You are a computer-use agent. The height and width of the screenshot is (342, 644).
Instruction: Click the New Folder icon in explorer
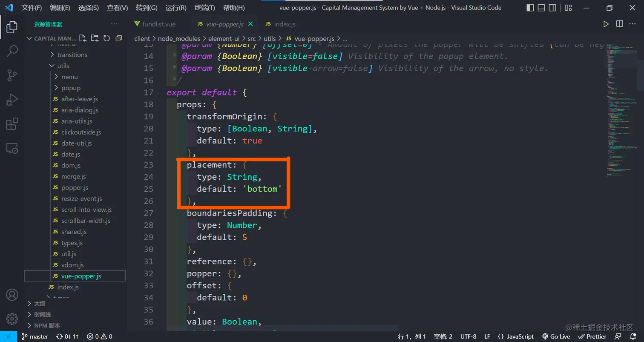click(x=95, y=38)
